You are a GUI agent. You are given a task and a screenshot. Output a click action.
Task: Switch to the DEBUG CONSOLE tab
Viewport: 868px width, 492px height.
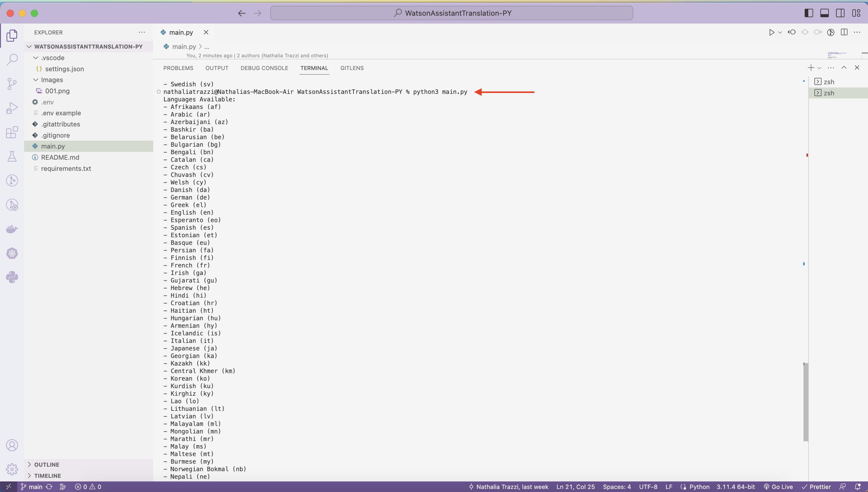264,68
